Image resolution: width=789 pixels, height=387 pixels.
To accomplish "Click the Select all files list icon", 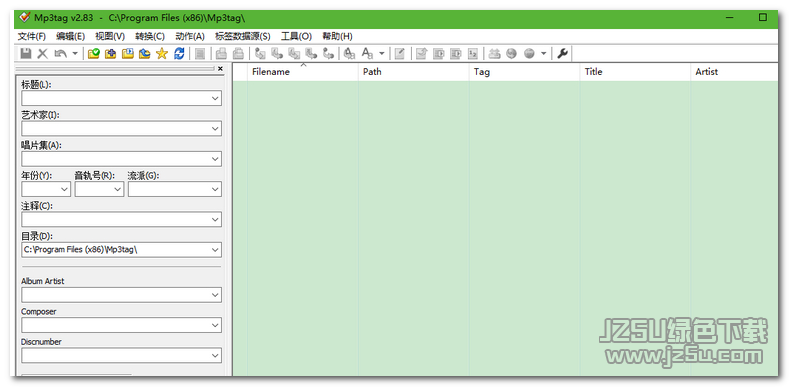I will [200, 53].
